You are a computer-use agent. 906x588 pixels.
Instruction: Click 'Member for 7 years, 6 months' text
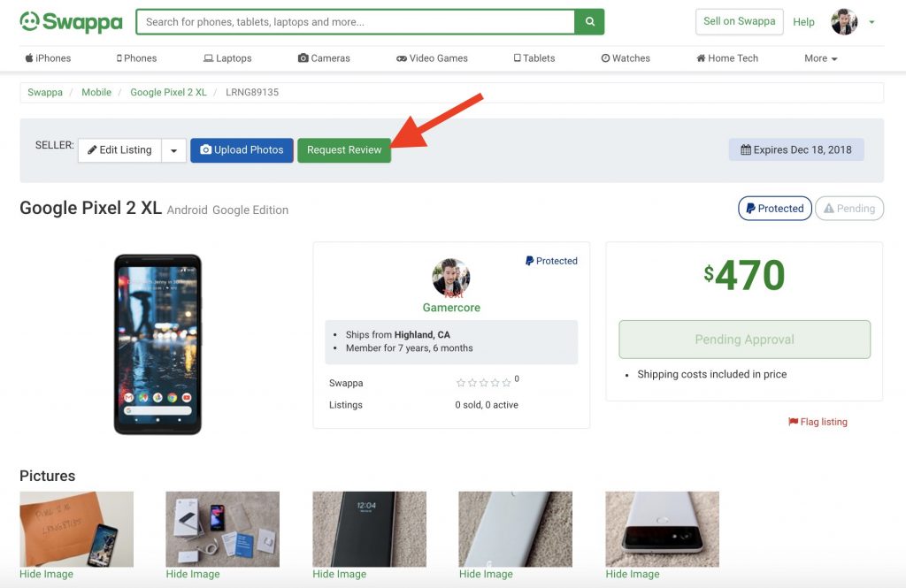click(x=409, y=348)
